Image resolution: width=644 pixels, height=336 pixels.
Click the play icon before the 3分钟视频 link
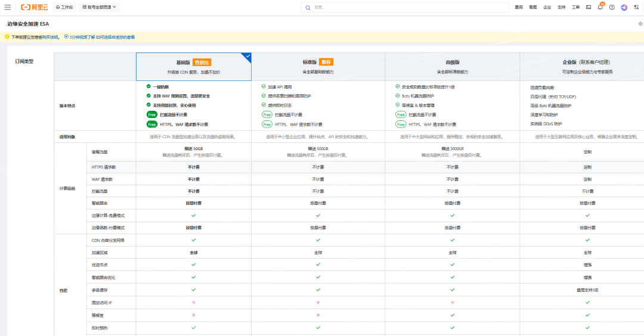pyautogui.click(x=66, y=37)
